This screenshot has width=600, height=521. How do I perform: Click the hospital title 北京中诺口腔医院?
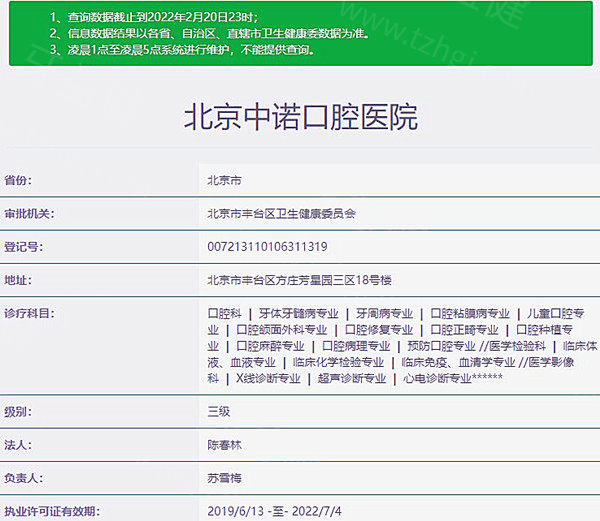coord(301,117)
